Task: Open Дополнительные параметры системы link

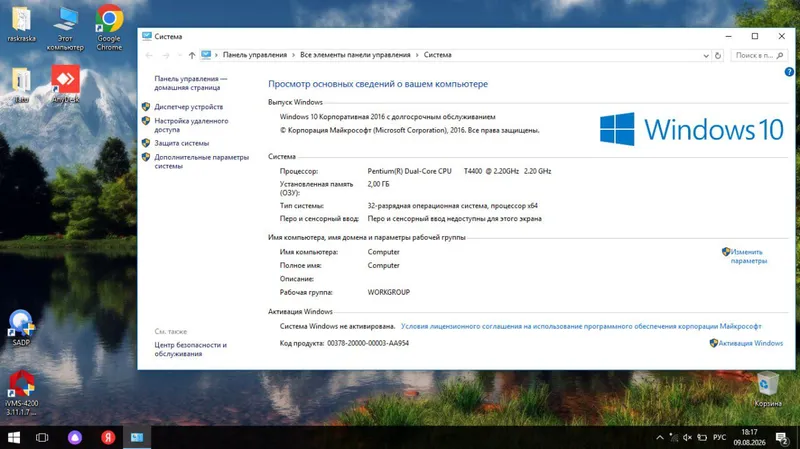Action: point(202,162)
